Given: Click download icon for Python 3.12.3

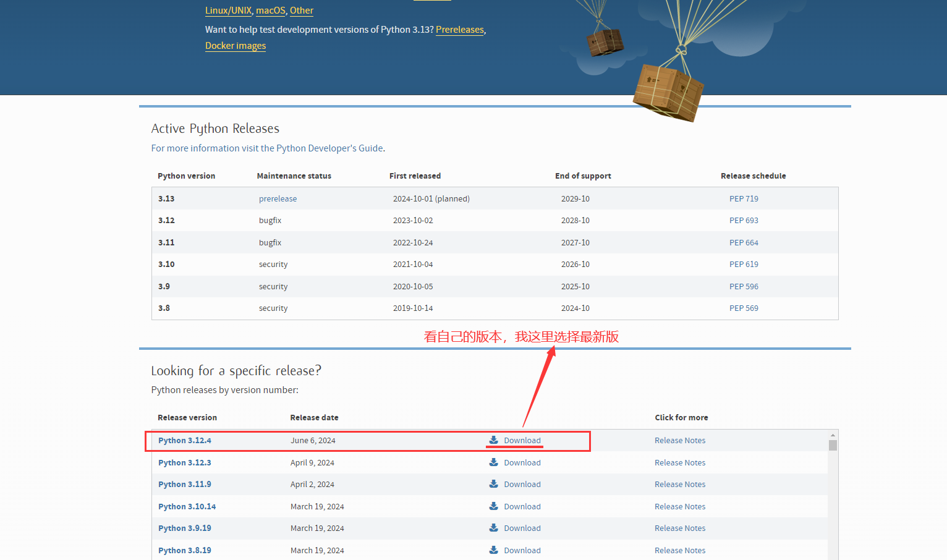Looking at the screenshot, I should coord(494,462).
